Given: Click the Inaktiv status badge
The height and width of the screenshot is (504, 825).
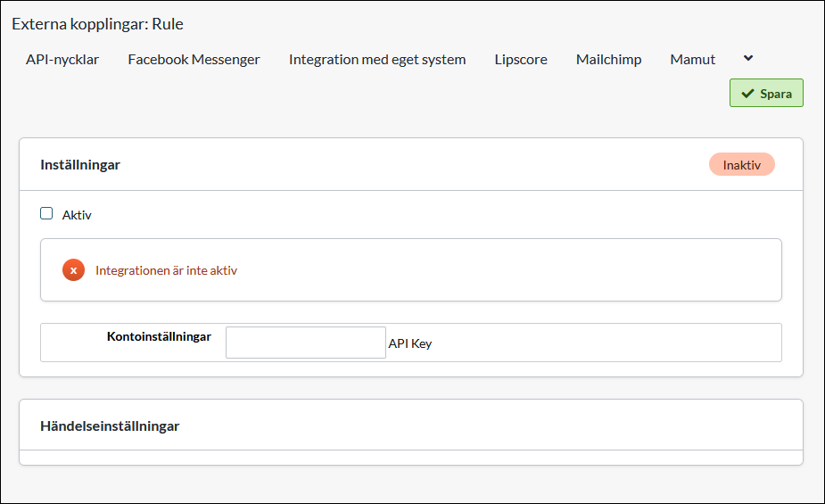Looking at the screenshot, I should pos(741,165).
